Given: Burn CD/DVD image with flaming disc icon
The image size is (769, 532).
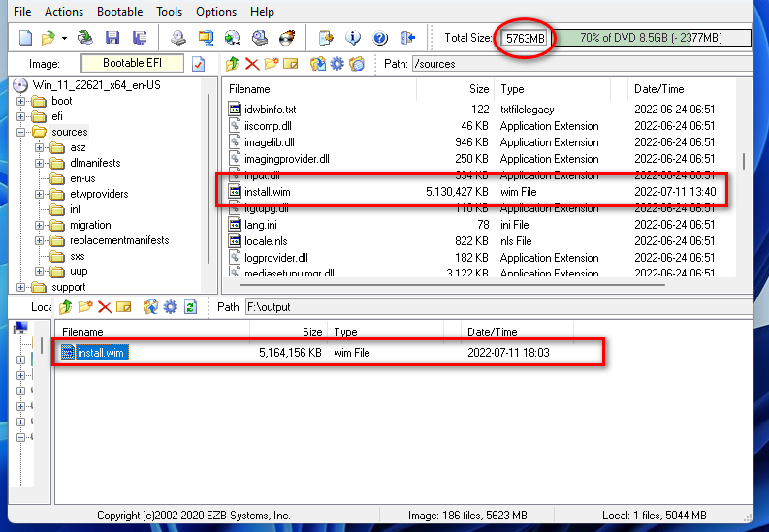Looking at the screenshot, I should coord(287,38).
